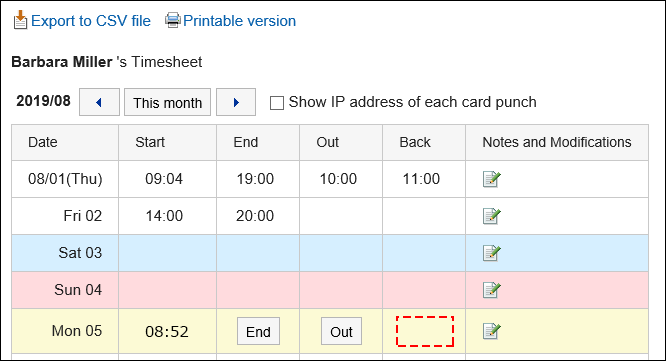Select the 09:04 start time cell
666x361 pixels.
(x=164, y=179)
